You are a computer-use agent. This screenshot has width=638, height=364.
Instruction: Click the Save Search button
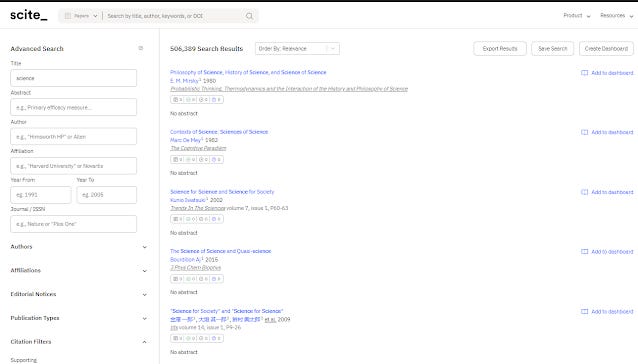tap(552, 48)
